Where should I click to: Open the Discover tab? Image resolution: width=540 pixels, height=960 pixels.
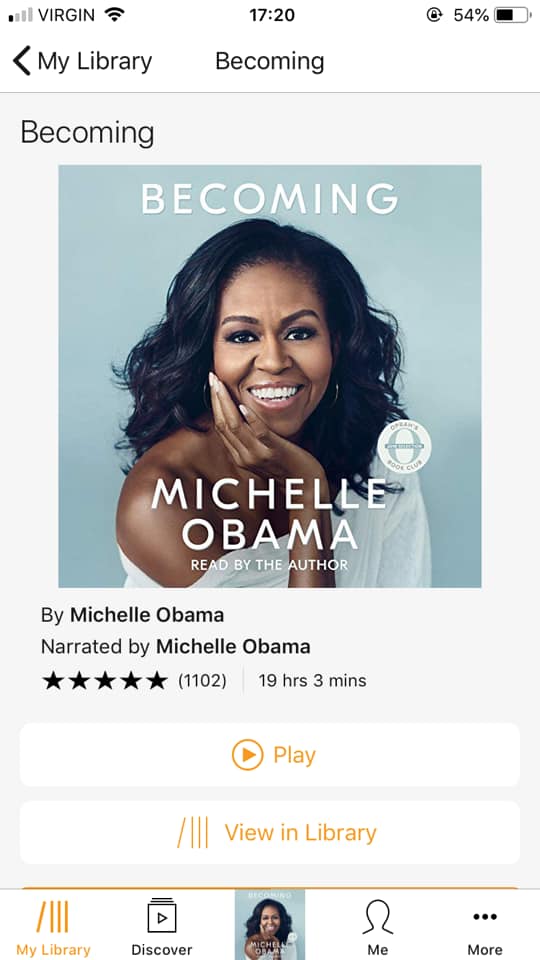tap(162, 925)
